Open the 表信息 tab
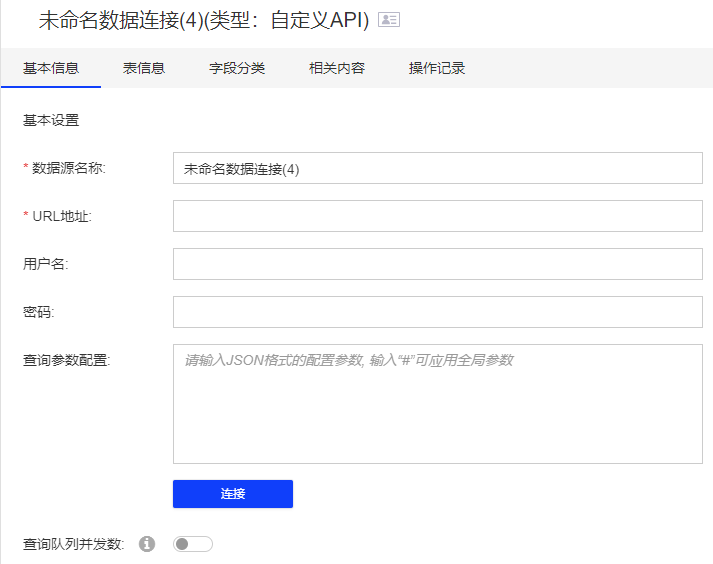713x564 pixels. 144,69
